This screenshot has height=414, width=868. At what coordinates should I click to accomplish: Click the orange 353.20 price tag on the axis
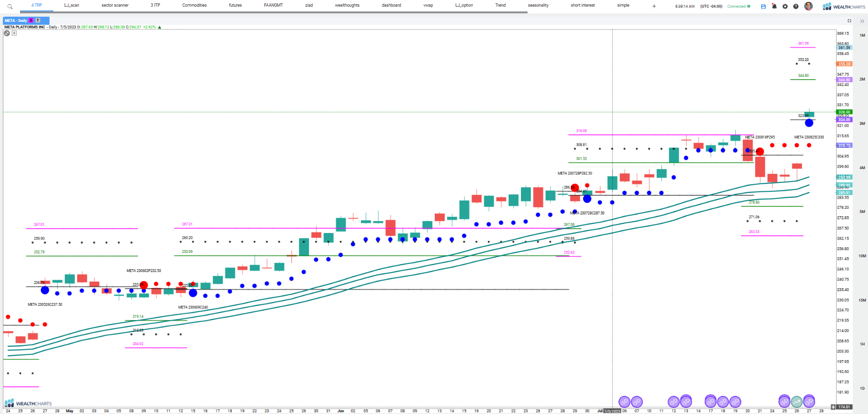pos(844,64)
